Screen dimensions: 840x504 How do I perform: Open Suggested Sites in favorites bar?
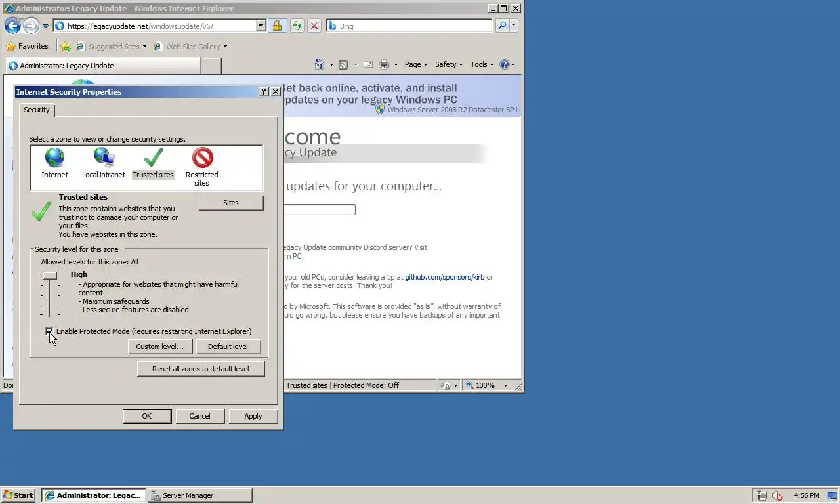tap(112, 47)
